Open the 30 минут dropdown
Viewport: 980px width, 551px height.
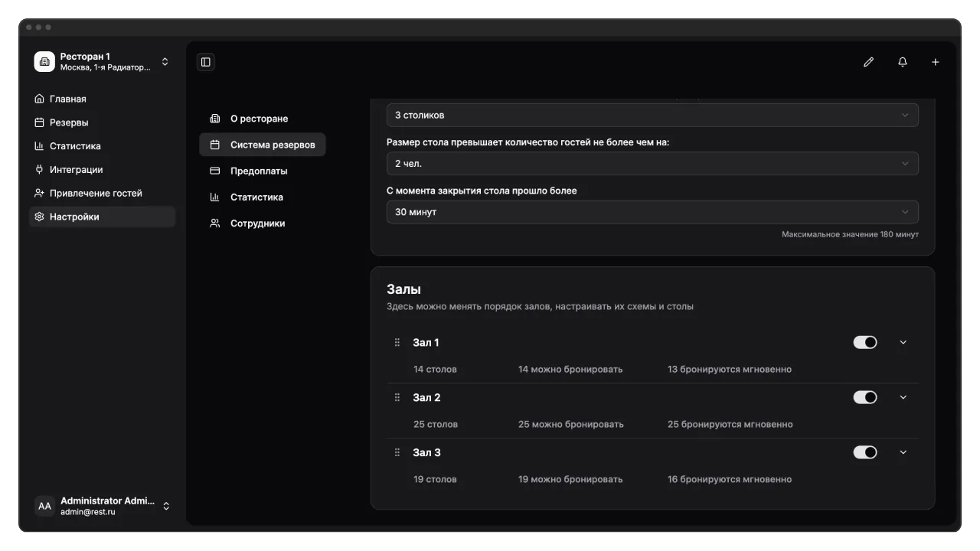pyautogui.click(x=652, y=212)
